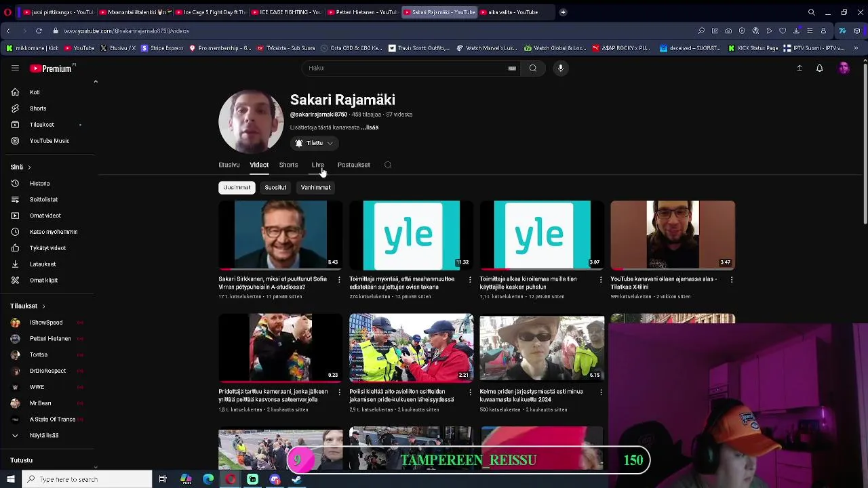Open options menu for Toimittaja myöntää video
The width and height of the screenshot is (868, 488).
point(470,279)
